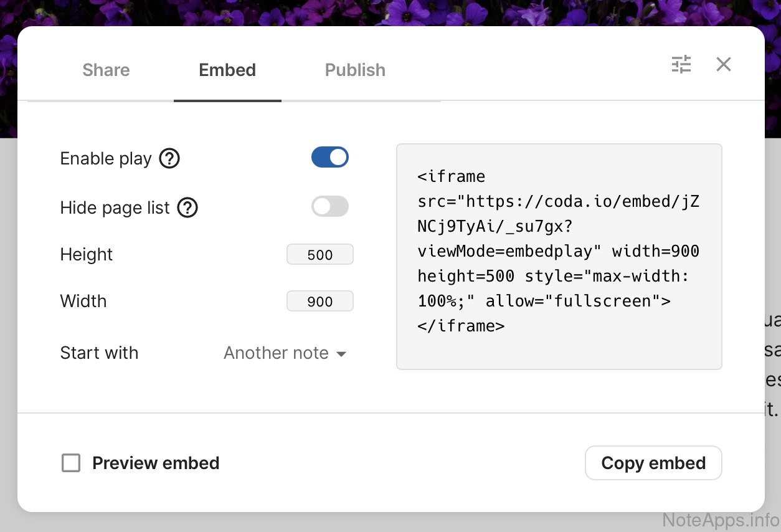The width and height of the screenshot is (781, 532).
Task: Click the Width field showing 900
Action: point(320,302)
